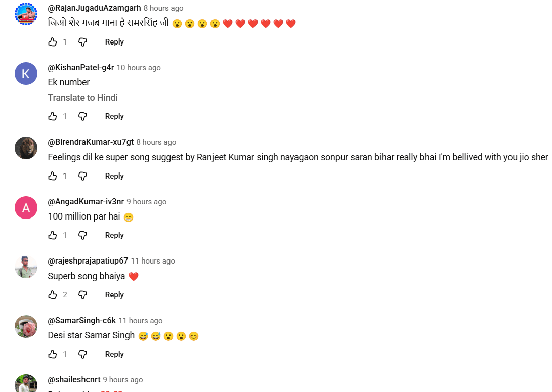Like the '100 million par hai' comment
Image resolution: width=552 pixels, height=392 pixels.
point(53,235)
